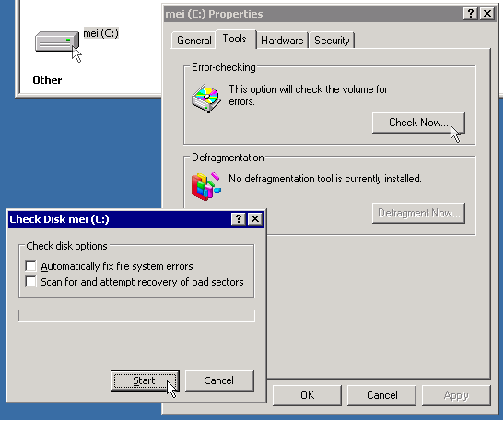The height and width of the screenshot is (421, 504).
Task: Click the help button in Check Disk dialog
Action: click(x=238, y=219)
